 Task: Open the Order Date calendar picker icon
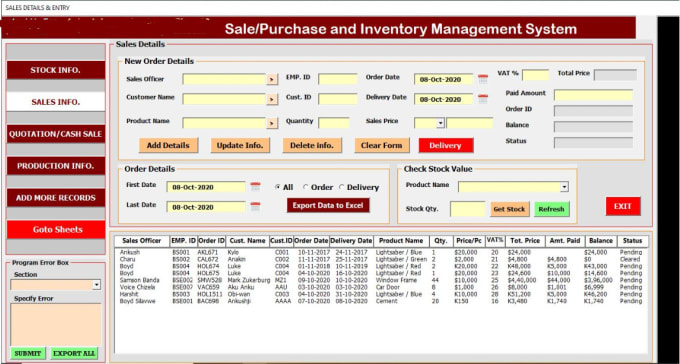(483, 79)
